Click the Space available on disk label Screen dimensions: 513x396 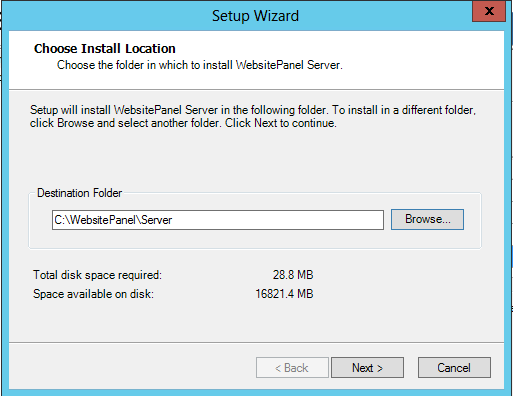pyautogui.click(x=93, y=294)
